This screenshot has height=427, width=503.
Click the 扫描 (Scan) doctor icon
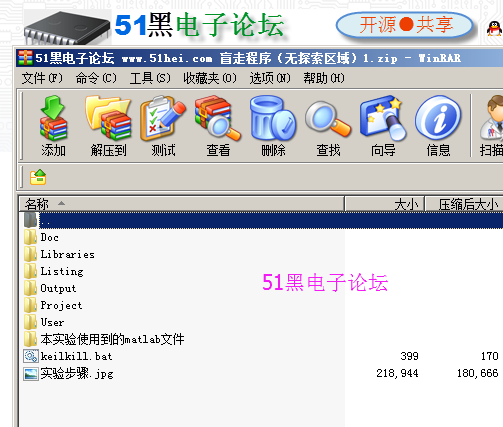492,118
